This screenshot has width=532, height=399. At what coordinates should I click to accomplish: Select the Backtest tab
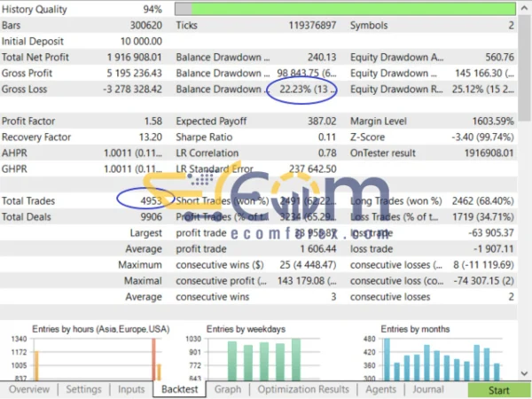tap(179, 389)
